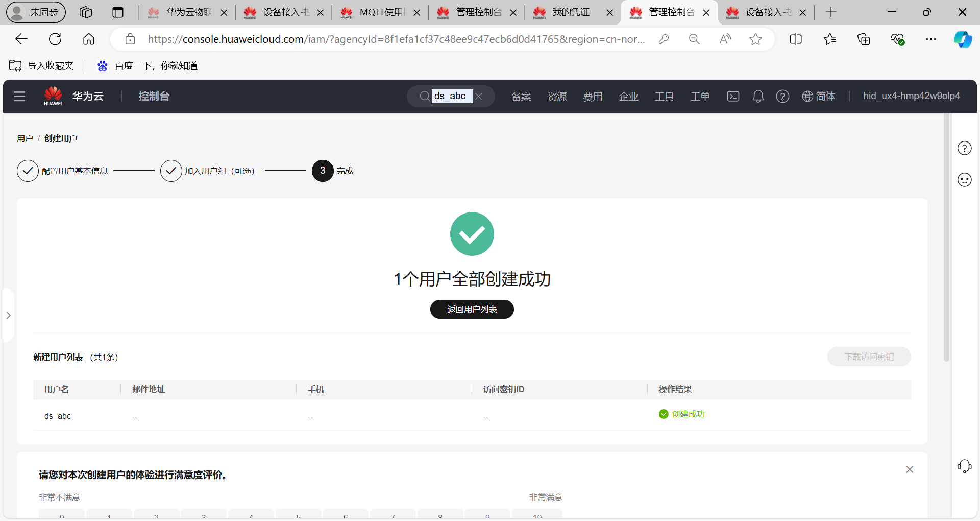The height and width of the screenshot is (521, 980).
Task: Click the 返回用户列表 button
Action: pyautogui.click(x=472, y=309)
